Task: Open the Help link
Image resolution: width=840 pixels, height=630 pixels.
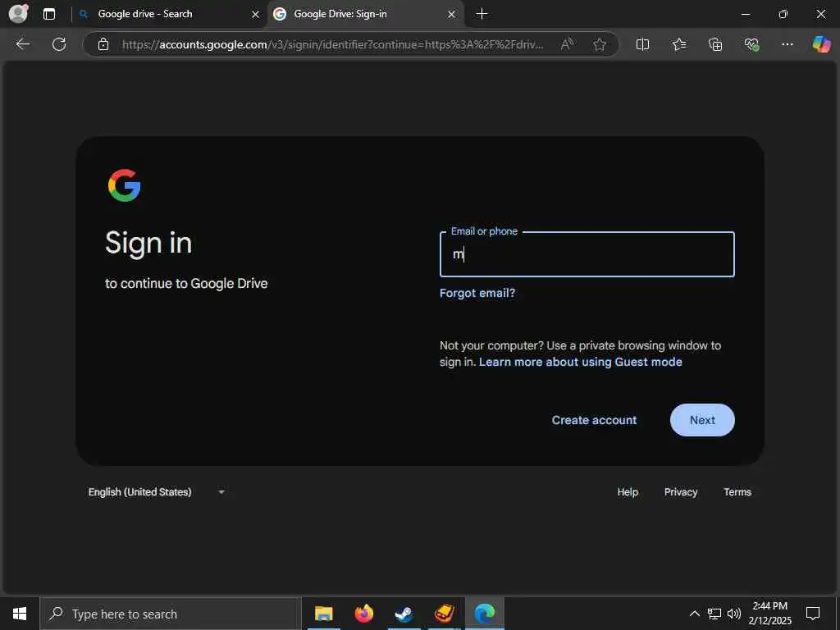Action: pyautogui.click(x=628, y=492)
